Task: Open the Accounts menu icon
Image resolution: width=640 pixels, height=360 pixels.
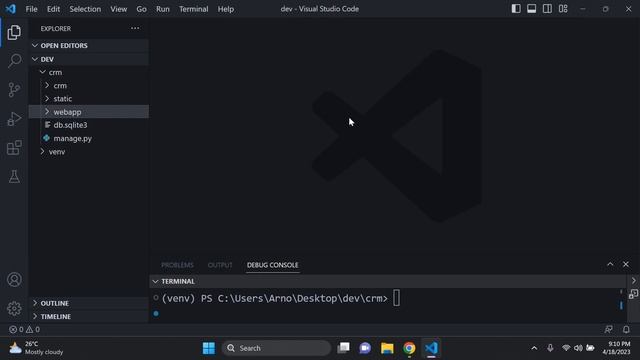Action: click(14, 280)
